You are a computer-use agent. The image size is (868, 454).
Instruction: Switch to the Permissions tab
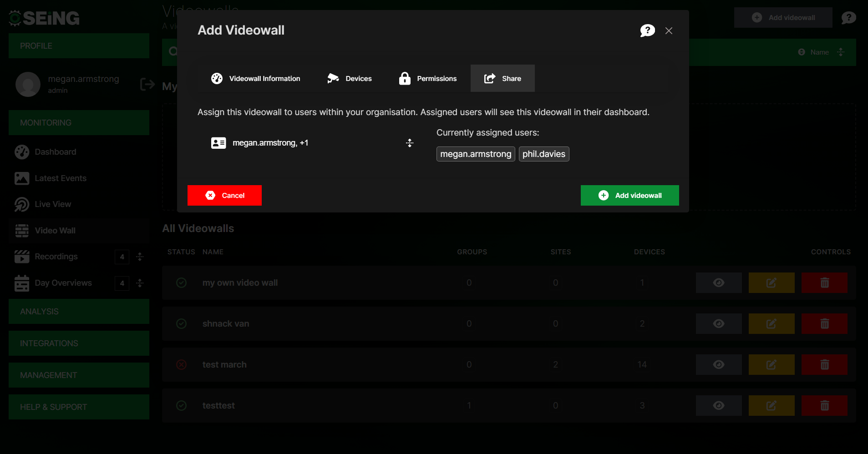pos(427,78)
